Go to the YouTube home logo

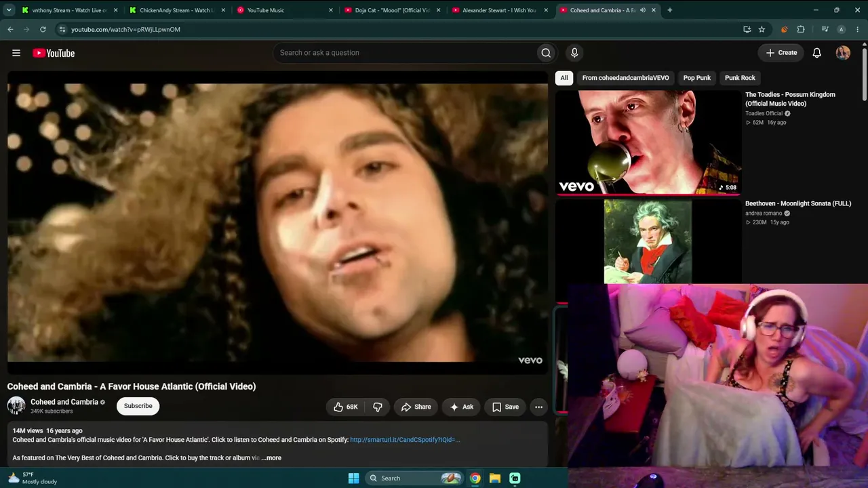tap(54, 53)
